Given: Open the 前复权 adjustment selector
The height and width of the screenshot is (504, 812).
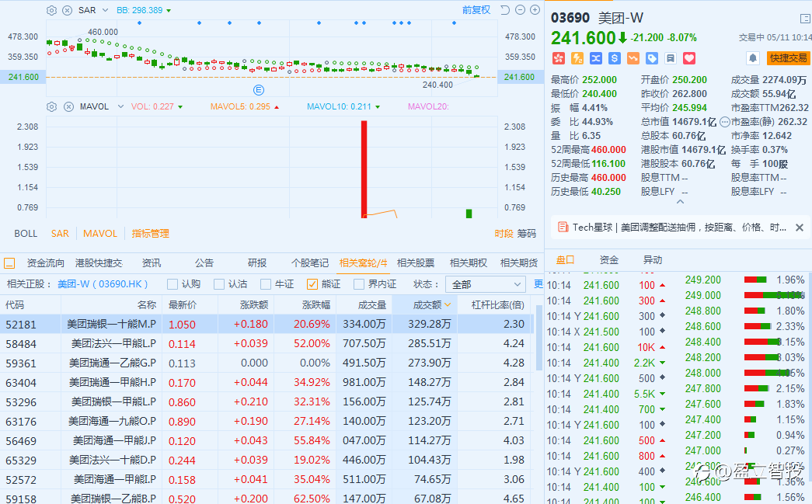Looking at the screenshot, I should click(x=476, y=10).
